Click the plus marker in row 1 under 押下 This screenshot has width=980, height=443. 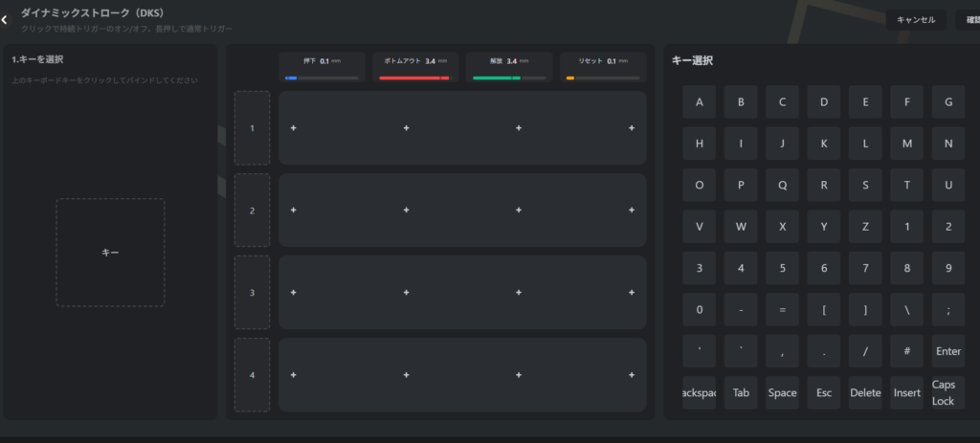294,128
